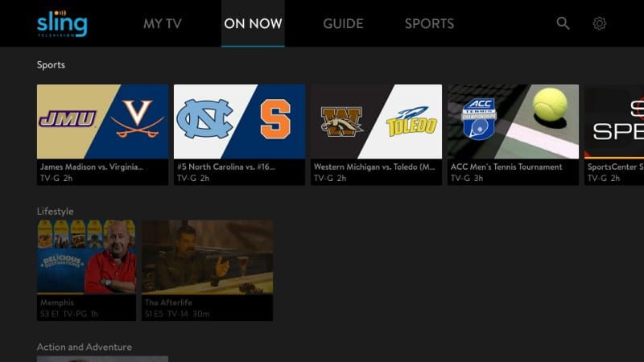Open the Delicious Destinations Memphis thumbnail
This screenshot has height=362, width=644.
pos(86,257)
